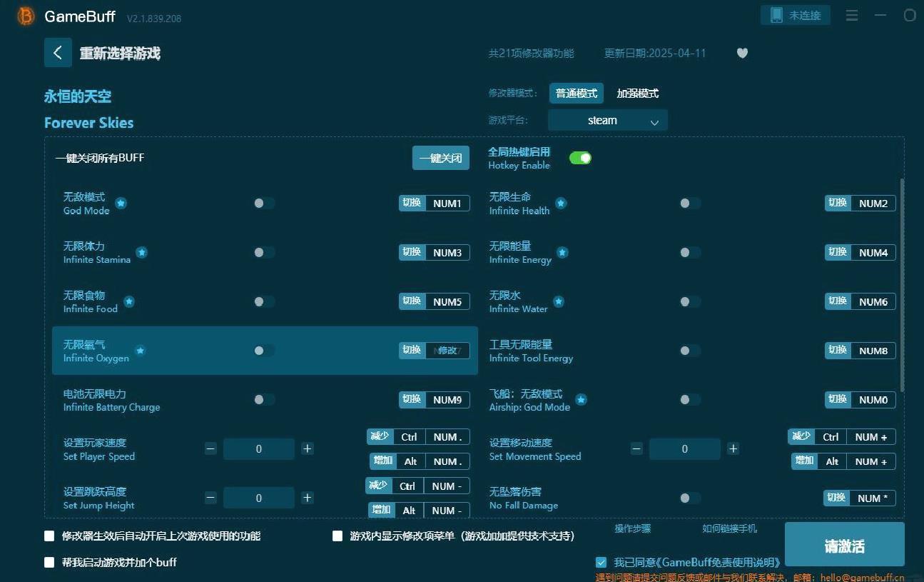
Task: Toggle Infinite Battery Charge switch
Action: pos(264,400)
